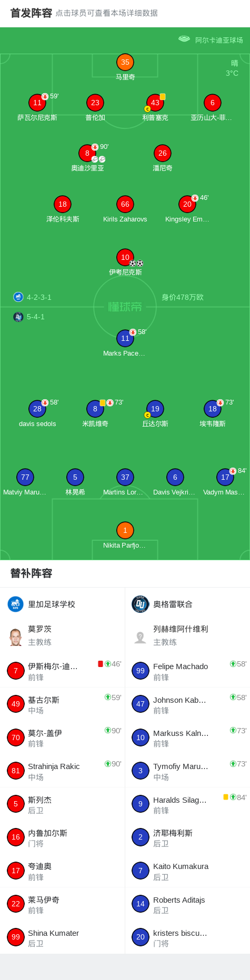
Task: Tap the 5-4-1 formation team badge
Action: [x=18, y=317]
